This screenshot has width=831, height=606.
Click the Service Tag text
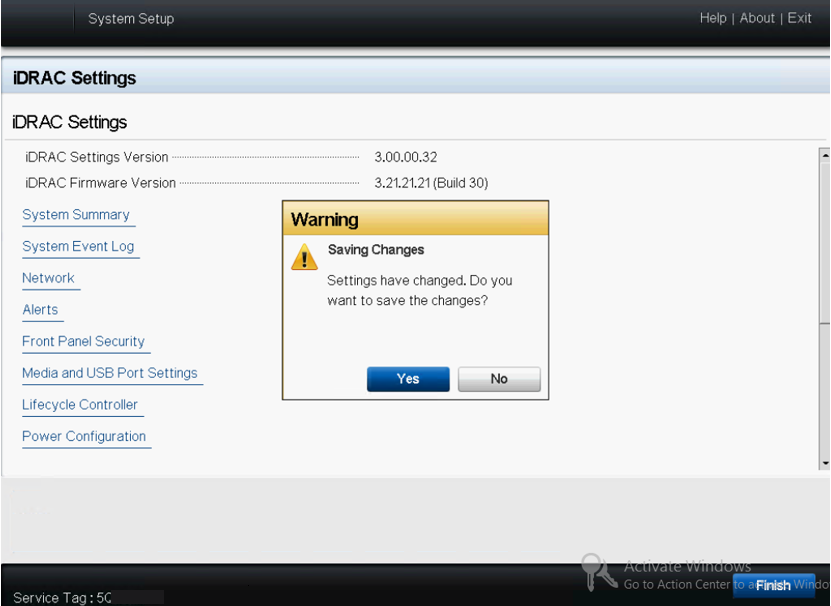(62, 598)
